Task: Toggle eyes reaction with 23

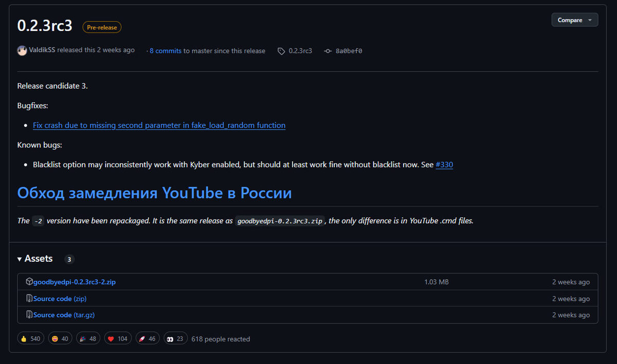Action: click(175, 339)
